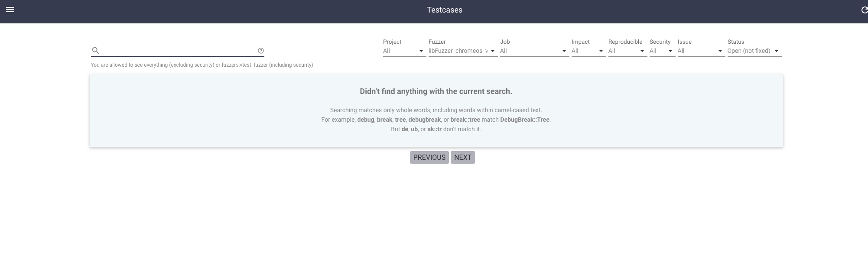Click the NEXT page button

pyautogui.click(x=463, y=157)
